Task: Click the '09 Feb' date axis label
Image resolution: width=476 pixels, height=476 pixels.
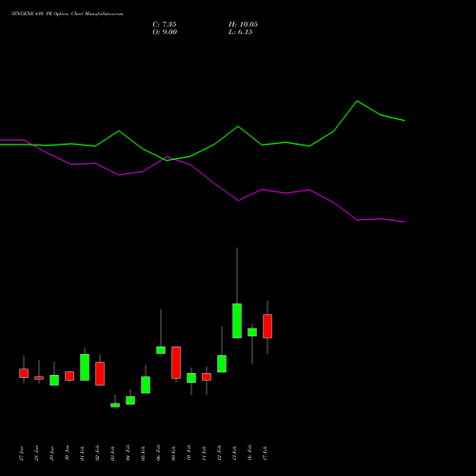Action: coord(174,453)
